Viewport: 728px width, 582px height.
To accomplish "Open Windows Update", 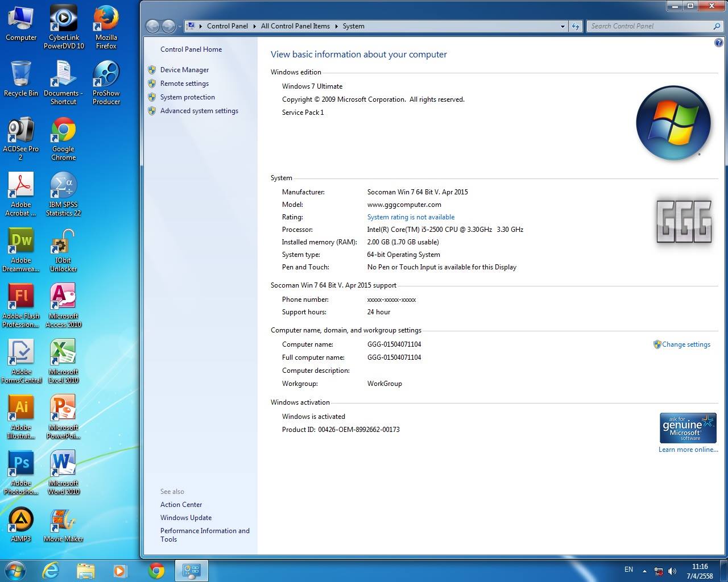I will point(186,518).
